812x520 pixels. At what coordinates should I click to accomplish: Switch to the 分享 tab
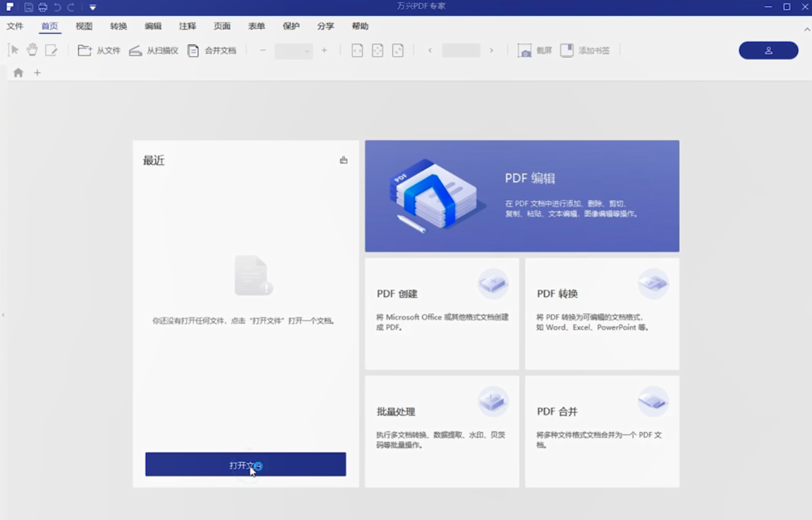click(325, 26)
